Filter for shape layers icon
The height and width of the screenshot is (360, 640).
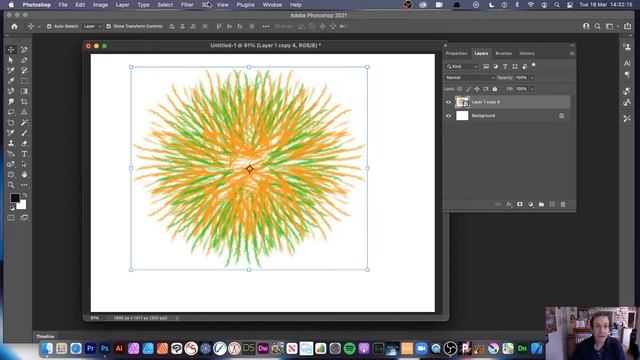point(515,66)
